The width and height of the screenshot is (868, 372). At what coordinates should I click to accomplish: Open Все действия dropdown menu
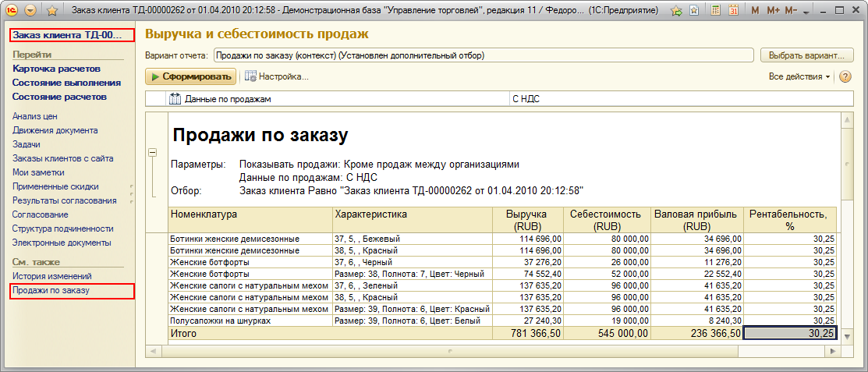799,77
